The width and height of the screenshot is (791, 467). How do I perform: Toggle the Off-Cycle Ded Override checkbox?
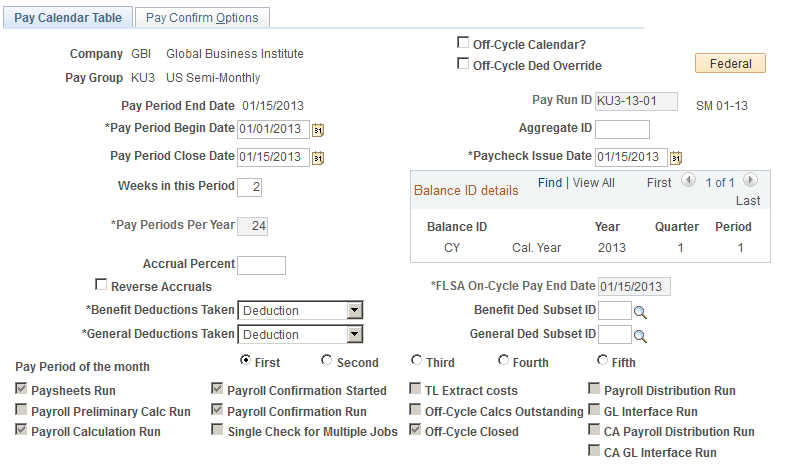pos(463,64)
